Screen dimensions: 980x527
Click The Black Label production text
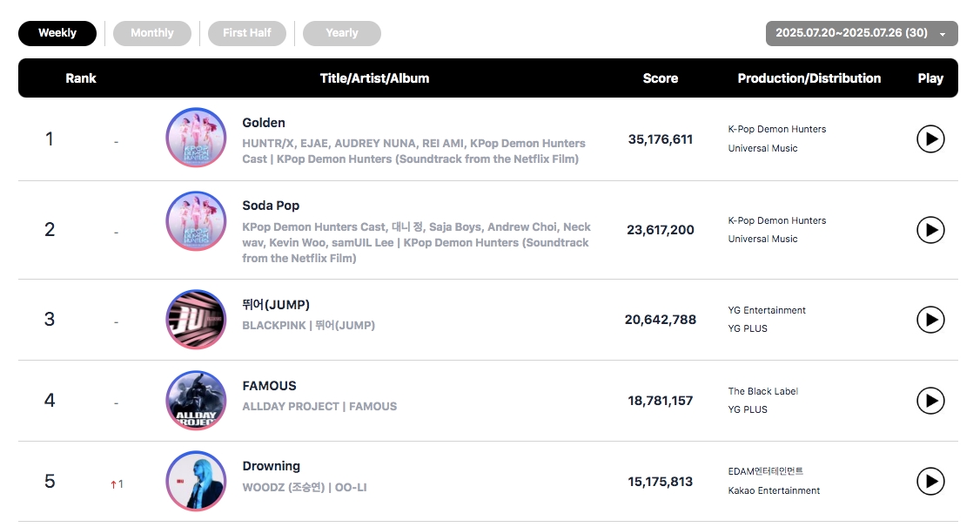click(x=762, y=391)
